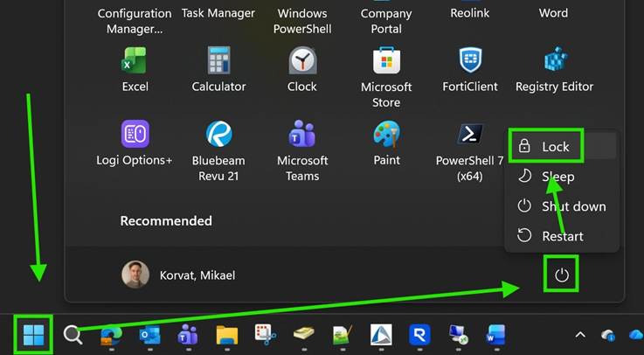
Task: Open taskbar Search magnifier
Action: (x=73, y=335)
